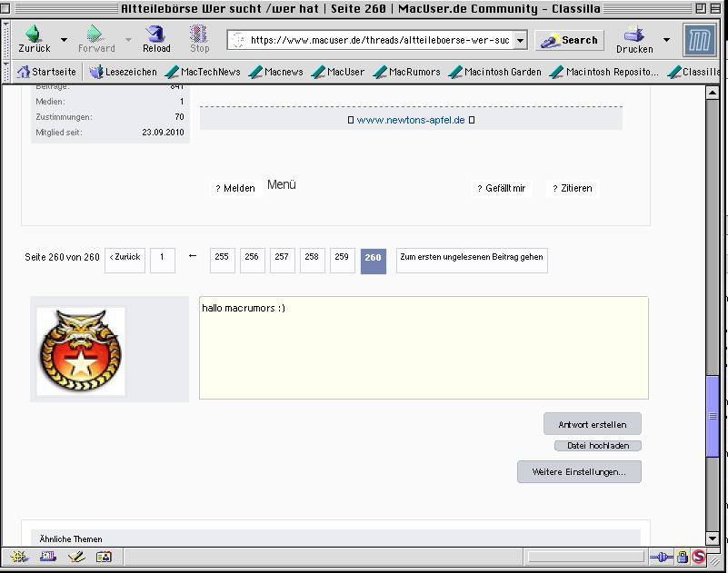Image resolution: width=728 pixels, height=573 pixels.
Task: Open the Address Book icon in status bar
Action: [104, 557]
